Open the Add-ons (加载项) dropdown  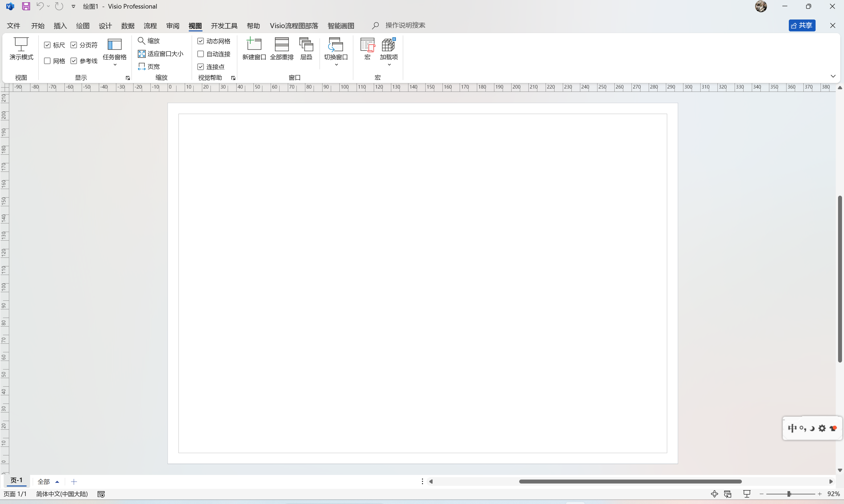(x=389, y=52)
